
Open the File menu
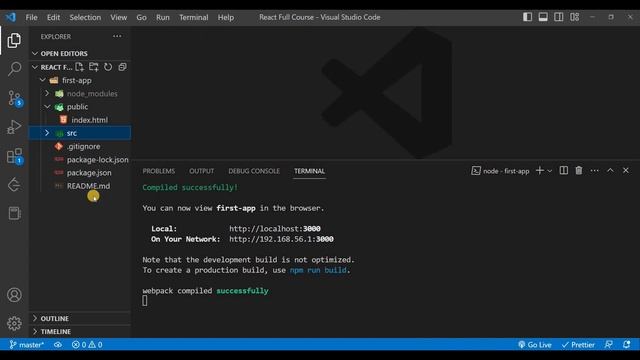[x=31, y=17]
